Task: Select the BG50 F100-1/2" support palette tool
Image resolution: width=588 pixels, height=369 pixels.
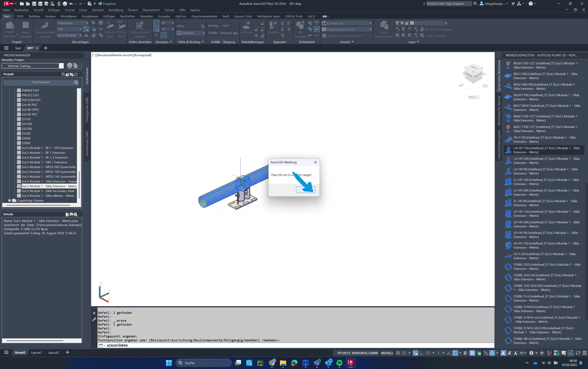Action: [x=544, y=65]
